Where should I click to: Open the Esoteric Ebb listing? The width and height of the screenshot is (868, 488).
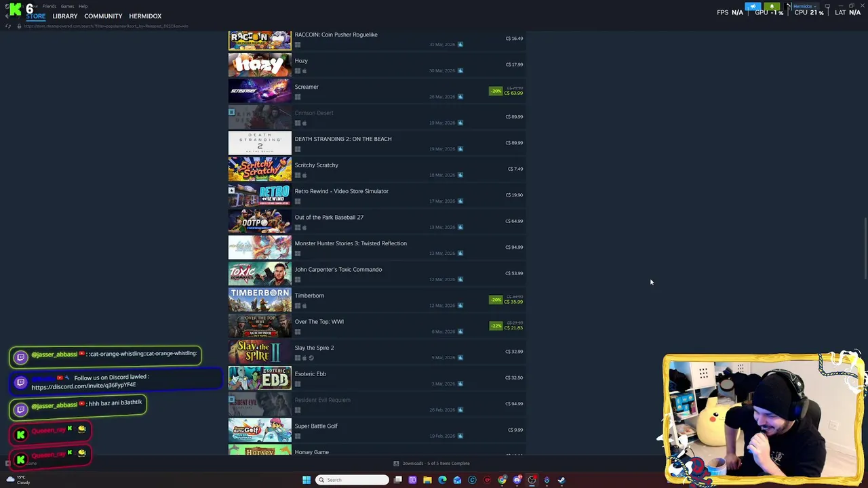376,378
